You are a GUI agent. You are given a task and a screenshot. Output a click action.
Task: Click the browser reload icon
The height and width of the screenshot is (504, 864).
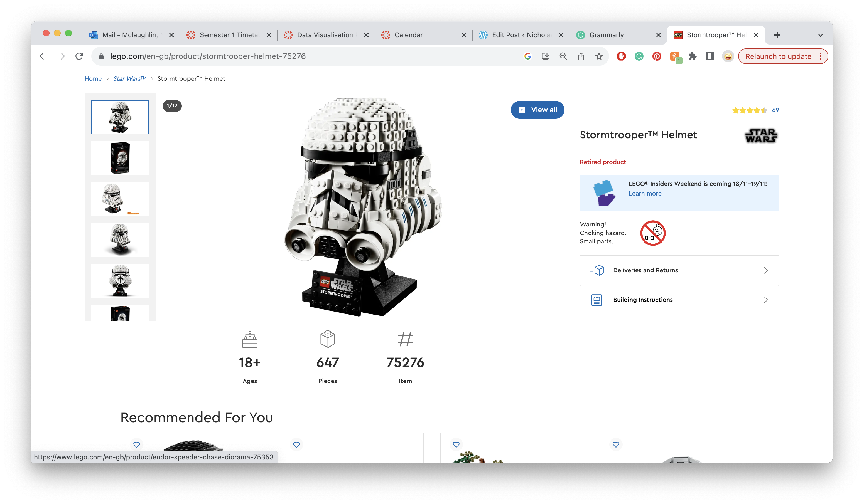point(79,56)
